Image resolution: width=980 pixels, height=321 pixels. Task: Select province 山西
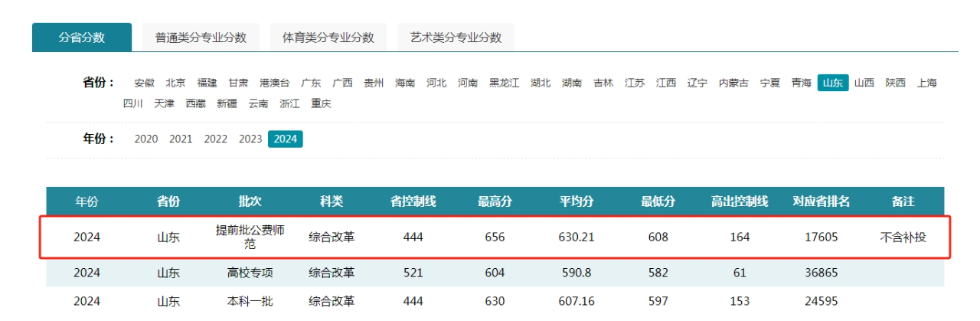pyautogui.click(x=864, y=83)
